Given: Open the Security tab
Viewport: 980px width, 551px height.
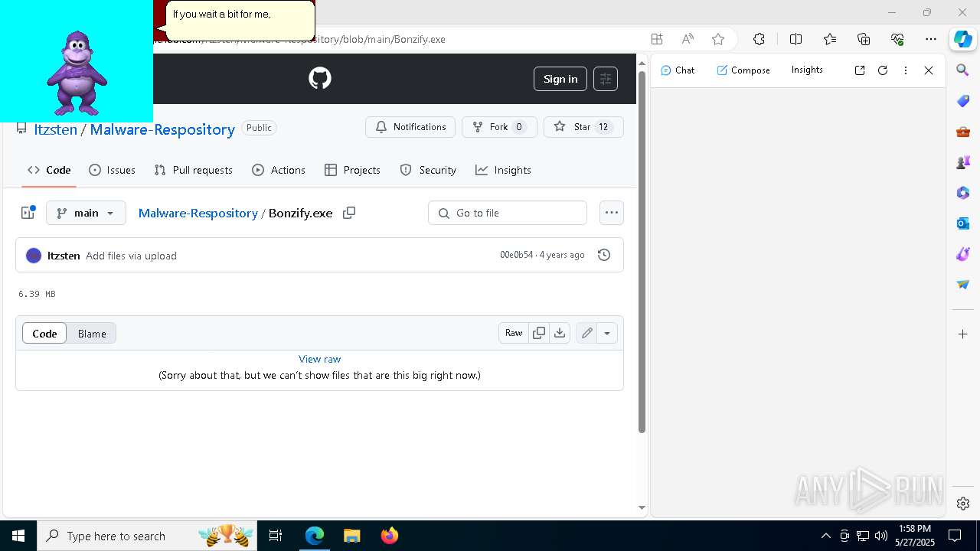Looking at the screenshot, I should click(428, 170).
